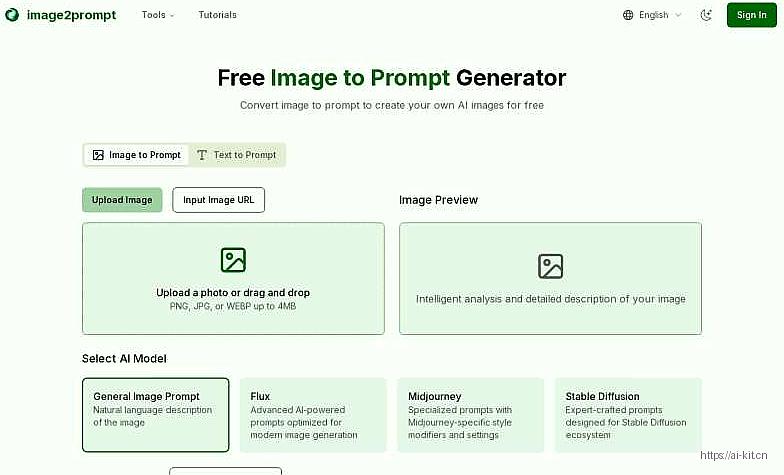Choose the Midjourney model option

pyautogui.click(x=470, y=414)
